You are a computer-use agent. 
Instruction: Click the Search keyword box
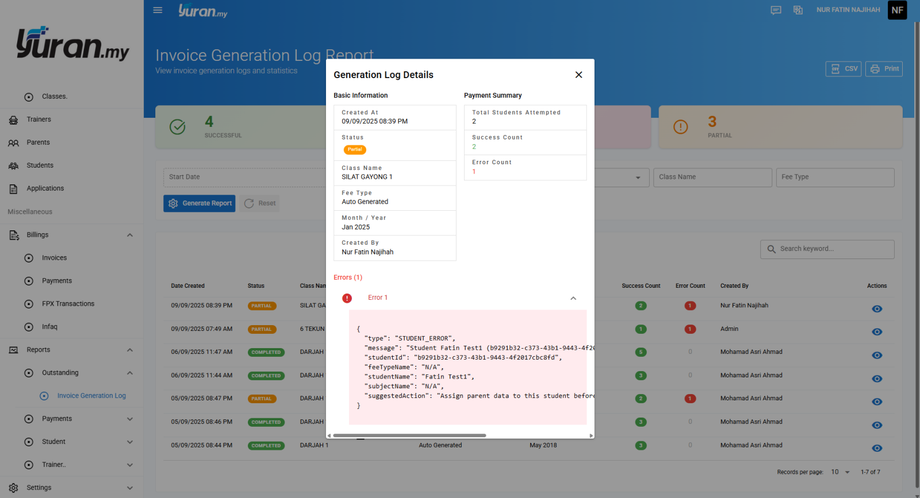[827, 249]
